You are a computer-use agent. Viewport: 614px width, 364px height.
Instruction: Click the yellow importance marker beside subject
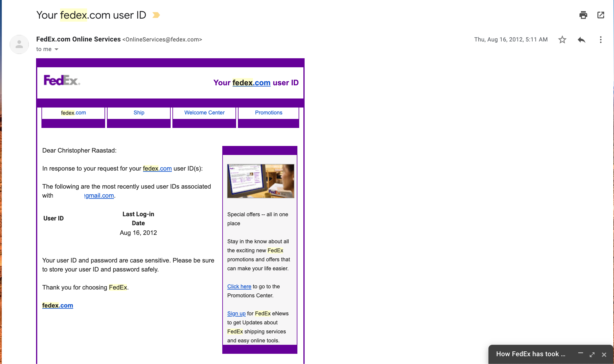156,15
